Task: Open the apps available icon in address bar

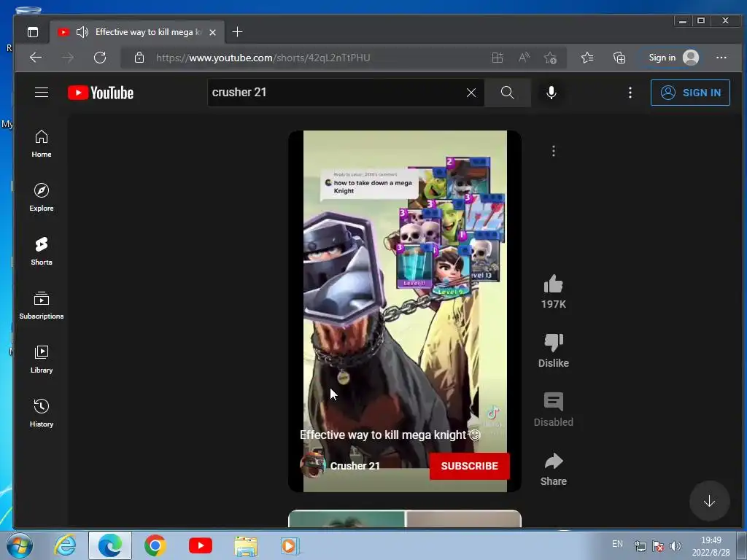Action: (x=498, y=58)
